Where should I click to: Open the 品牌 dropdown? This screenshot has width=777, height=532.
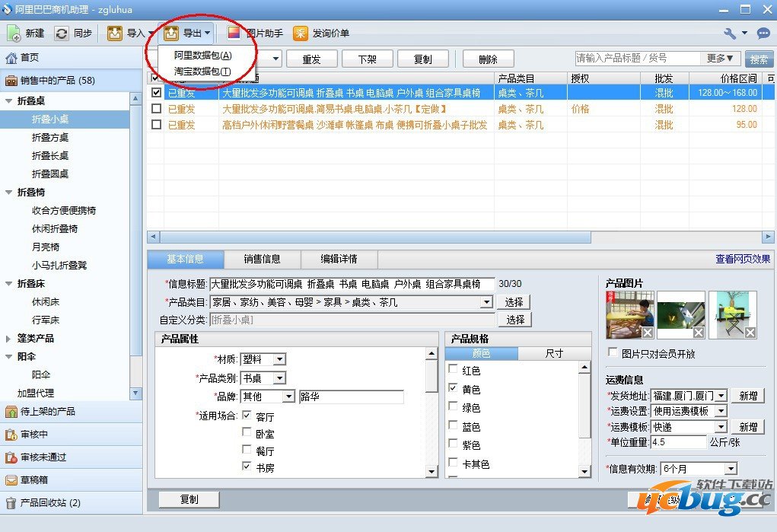point(289,397)
